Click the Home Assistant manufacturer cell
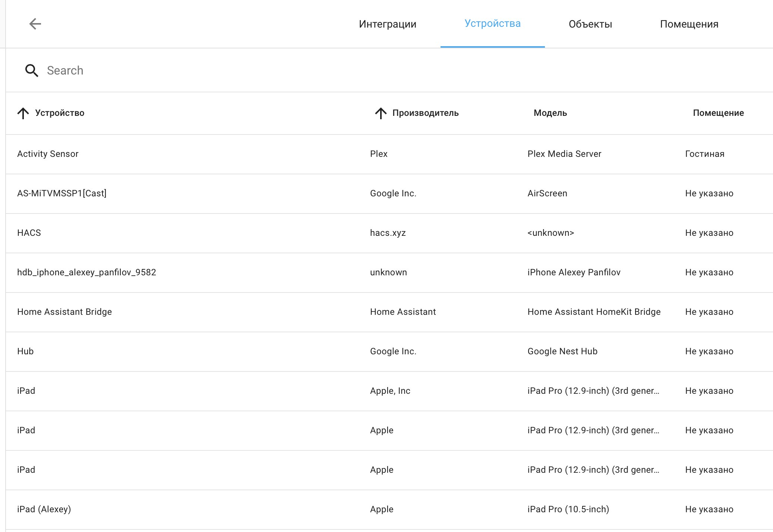773x532 pixels. (x=403, y=312)
